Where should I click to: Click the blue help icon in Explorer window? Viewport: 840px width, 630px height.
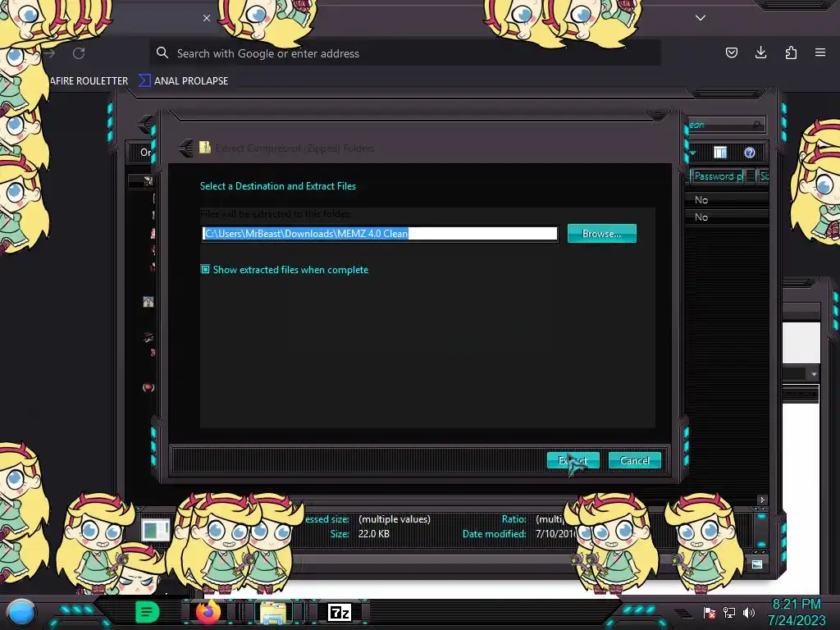click(750, 153)
